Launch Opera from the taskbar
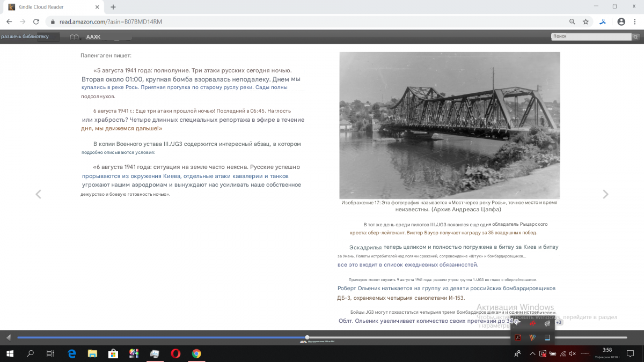 (x=175, y=353)
